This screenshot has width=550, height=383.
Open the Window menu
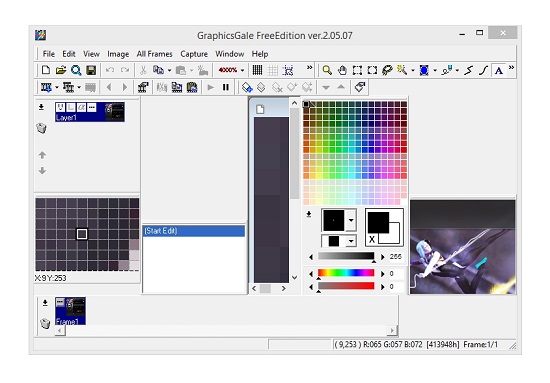pyautogui.click(x=230, y=54)
